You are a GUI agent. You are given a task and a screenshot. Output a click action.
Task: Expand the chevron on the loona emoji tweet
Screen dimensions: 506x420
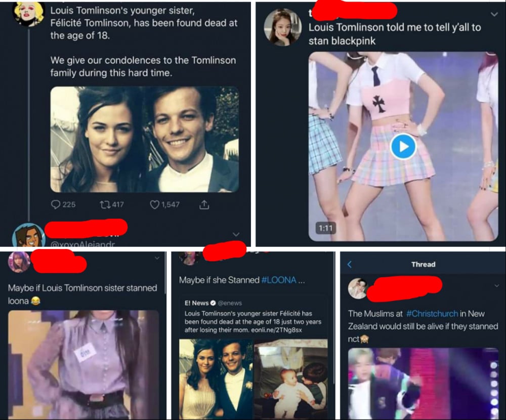[x=157, y=258]
